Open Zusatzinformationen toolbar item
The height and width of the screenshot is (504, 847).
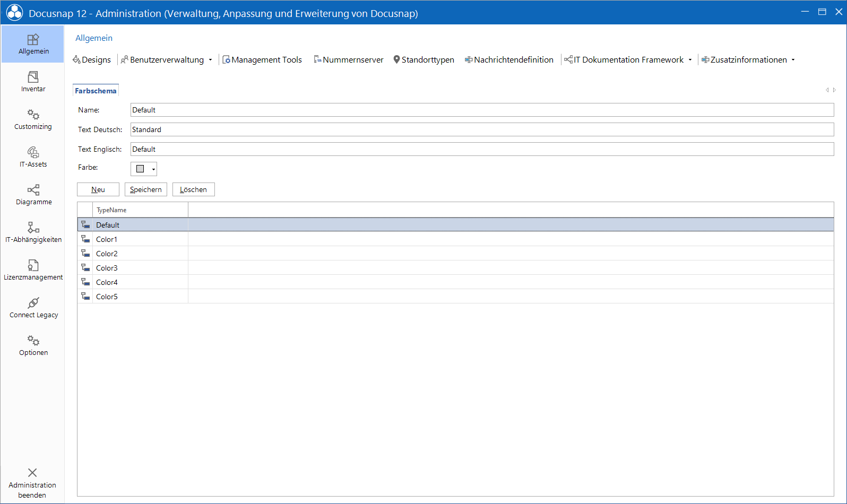(744, 60)
